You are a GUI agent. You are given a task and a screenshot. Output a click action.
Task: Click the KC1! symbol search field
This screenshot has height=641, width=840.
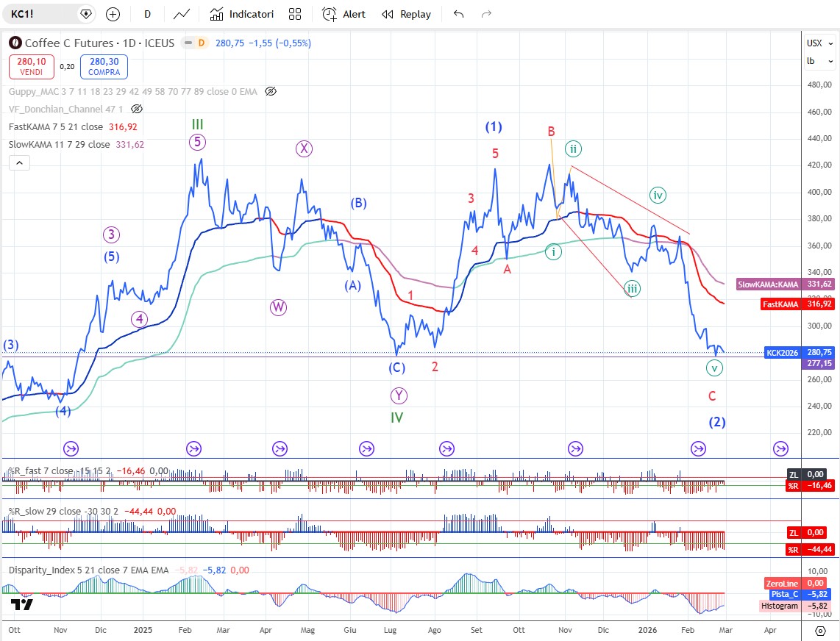click(44, 14)
